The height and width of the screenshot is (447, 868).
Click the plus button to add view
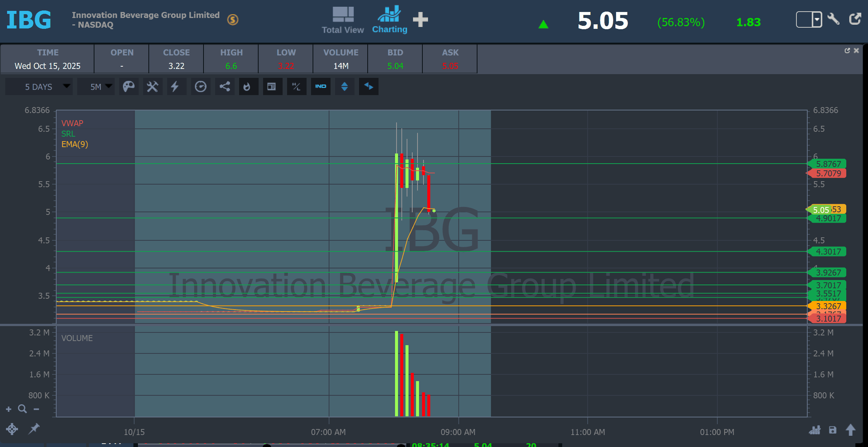(x=420, y=19)
